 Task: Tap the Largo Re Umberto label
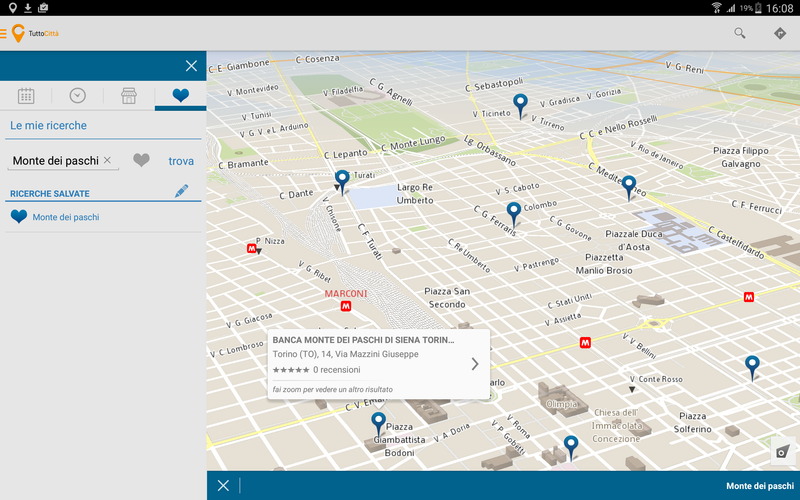tap(415, 194)
